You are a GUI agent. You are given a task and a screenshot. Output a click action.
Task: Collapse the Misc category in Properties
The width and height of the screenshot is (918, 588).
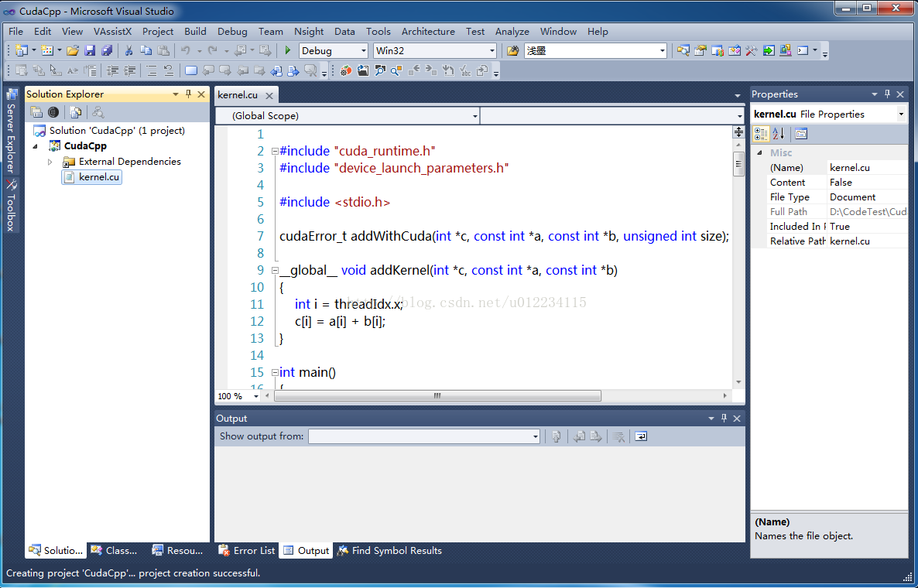[x=760, y=152]
